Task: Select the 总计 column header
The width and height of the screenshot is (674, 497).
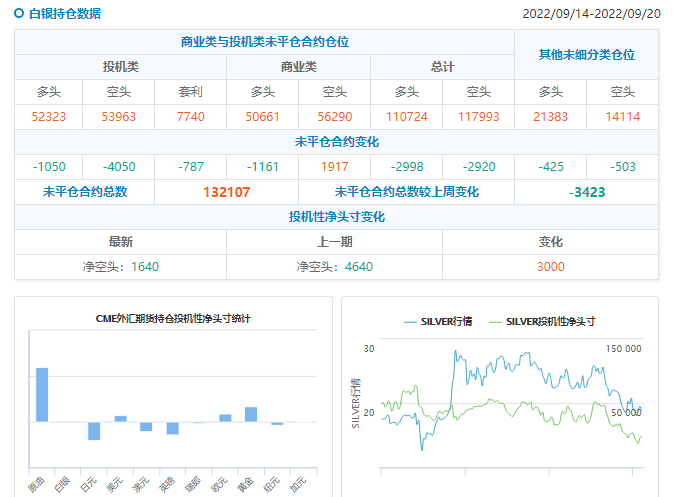Action: coord(442,67)
